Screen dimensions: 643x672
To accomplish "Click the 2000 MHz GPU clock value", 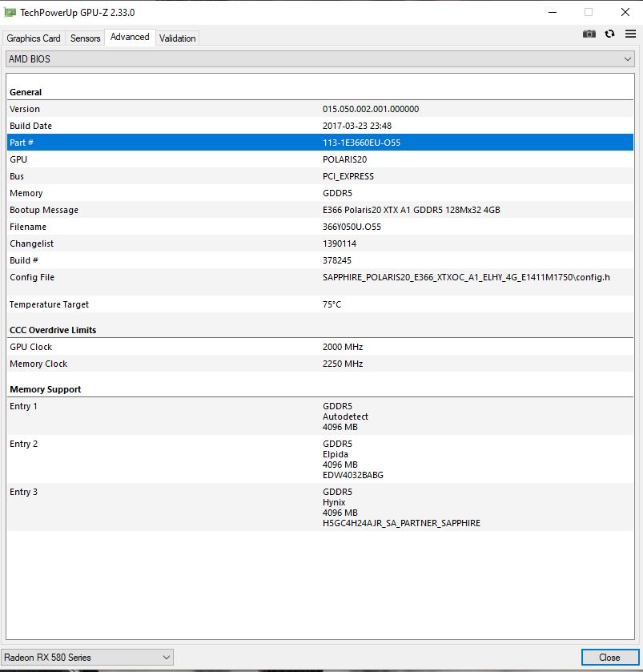I will [343, 347].
